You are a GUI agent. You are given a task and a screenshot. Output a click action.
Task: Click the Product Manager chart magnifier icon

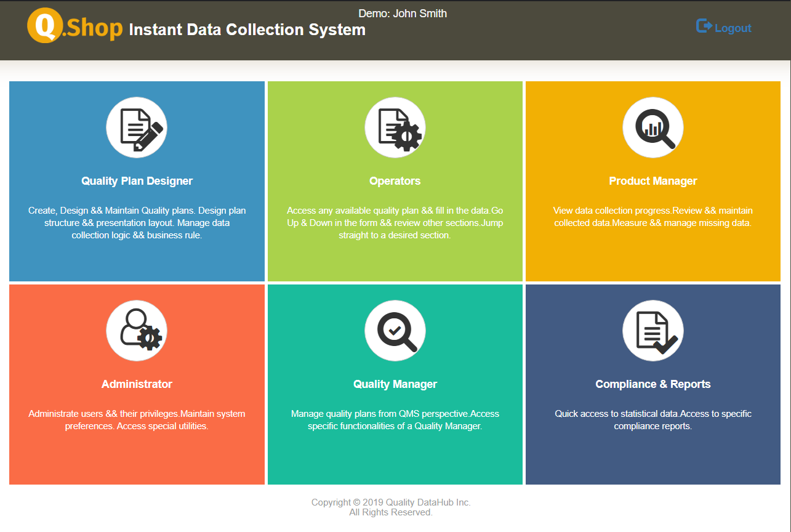tap(653, 128)
